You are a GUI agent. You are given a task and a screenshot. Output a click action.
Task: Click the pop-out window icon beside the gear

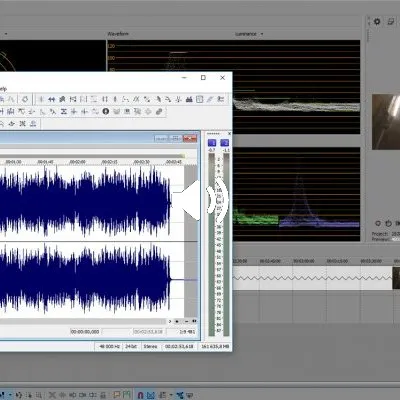pos(391,22)
